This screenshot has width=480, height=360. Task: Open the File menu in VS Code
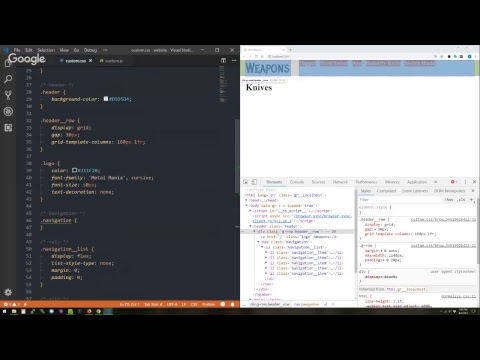pos(17,50)
